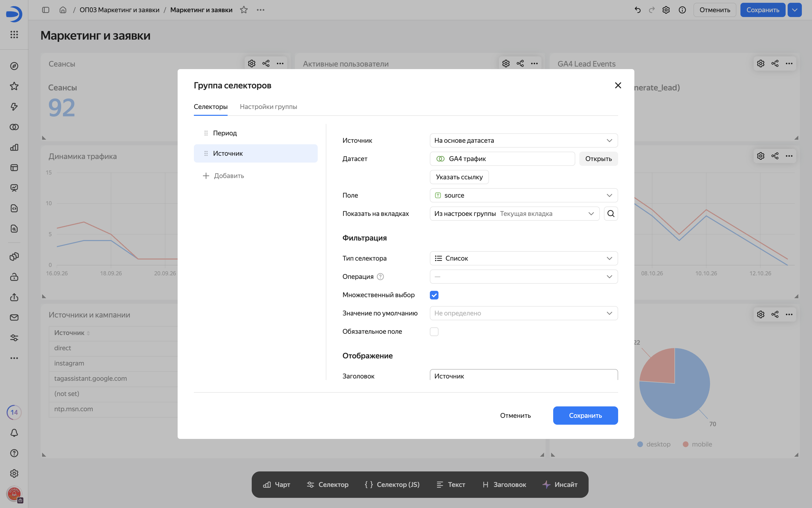This screenshot has width=812, height=508.
Task: Check the Обязательное поле checkbox
Action: tap(434, 332)
